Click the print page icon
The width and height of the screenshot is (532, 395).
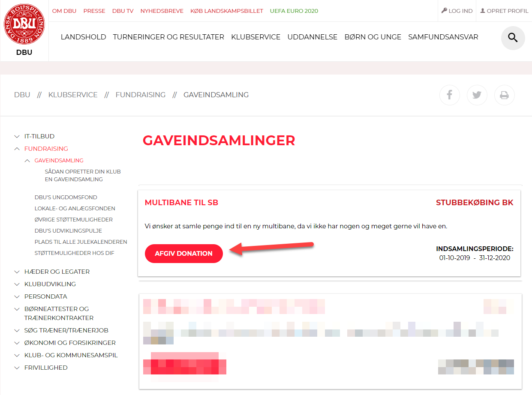click(505, 95)
